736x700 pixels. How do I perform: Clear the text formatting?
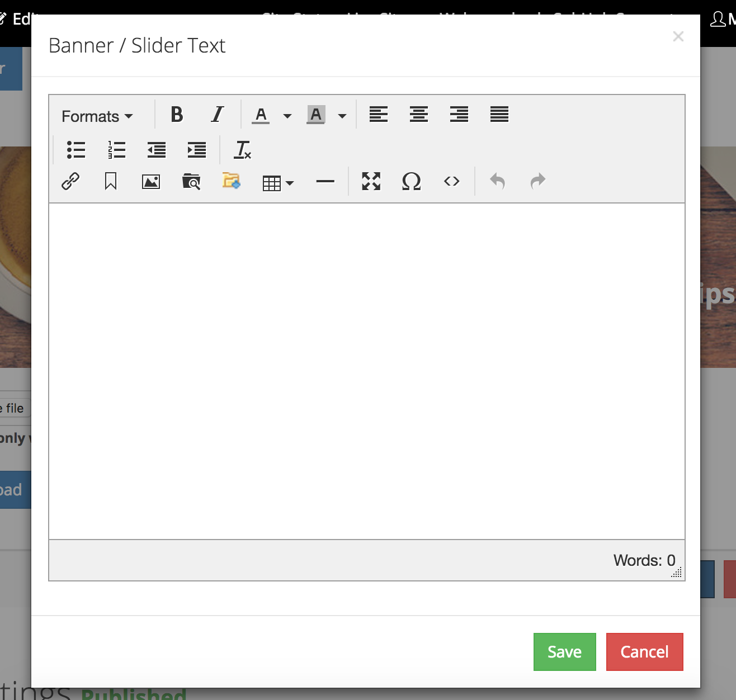tap(243, 150)
